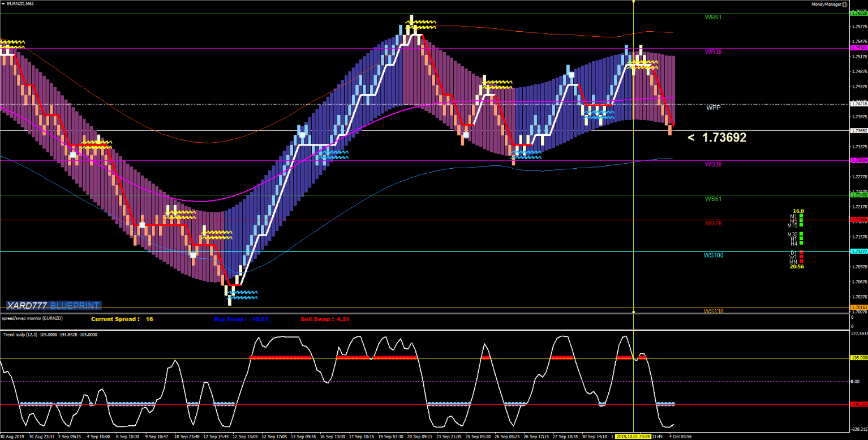The width and height of the screenshot is (868, 440).
Task: Select the WS138 support level label
Action: pyautogui.click(x=714, y=311)
